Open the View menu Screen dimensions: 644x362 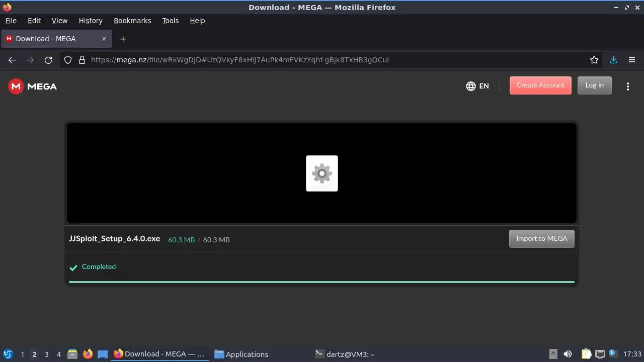point(59,21)
